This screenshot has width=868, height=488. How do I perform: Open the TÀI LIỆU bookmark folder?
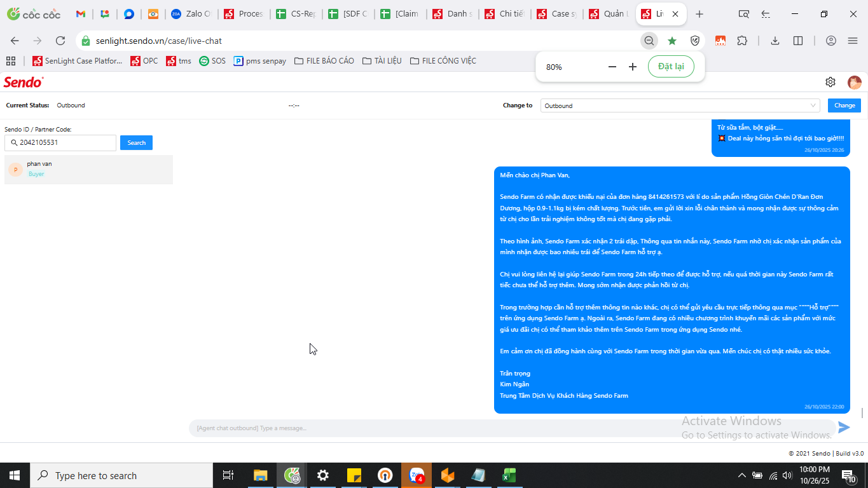pyautogui.click(x=382, y=61)
